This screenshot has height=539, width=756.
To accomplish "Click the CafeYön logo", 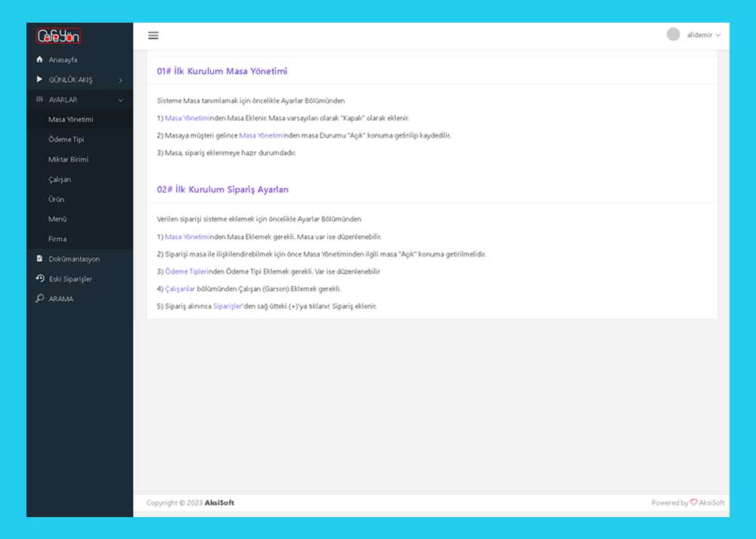I will pyautogui.click(x=58, y=36).
